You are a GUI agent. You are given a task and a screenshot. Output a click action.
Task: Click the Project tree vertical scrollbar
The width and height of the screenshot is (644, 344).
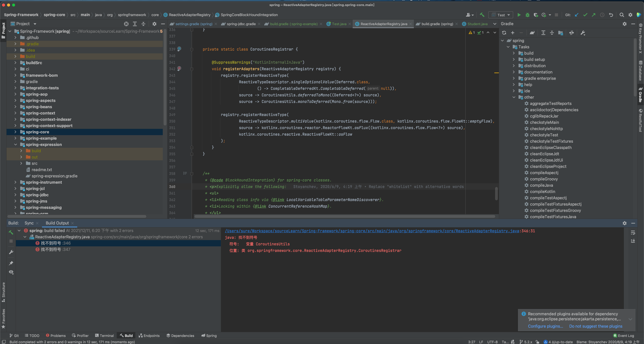(x=165, y=77)
